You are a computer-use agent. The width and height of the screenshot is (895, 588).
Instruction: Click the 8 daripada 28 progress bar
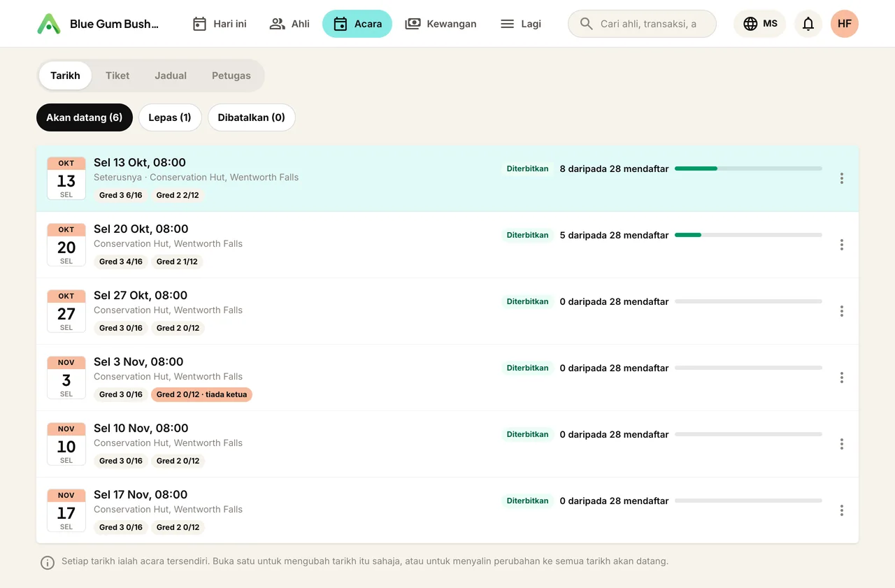(x=748, y=168)
